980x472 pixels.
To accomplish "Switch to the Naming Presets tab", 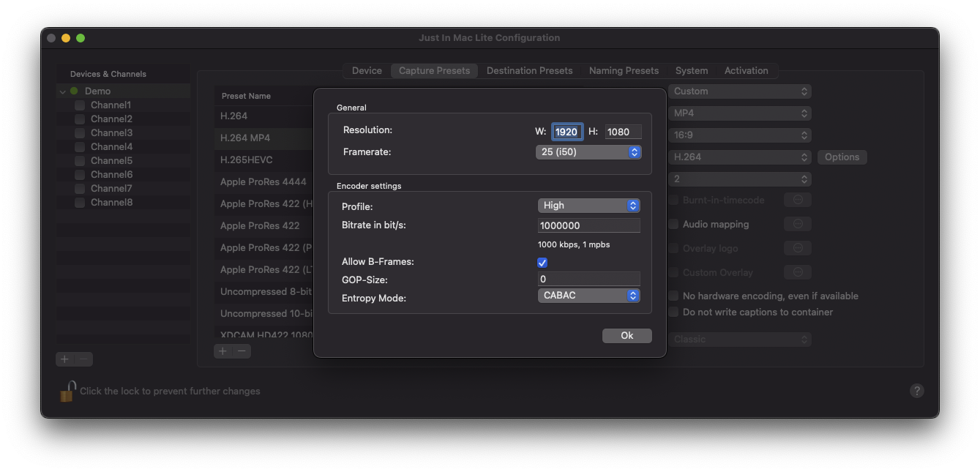I will 624,71.
